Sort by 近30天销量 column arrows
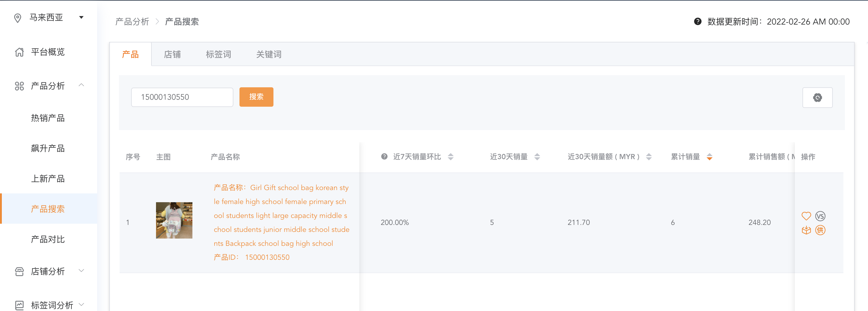 click(537, 157)
